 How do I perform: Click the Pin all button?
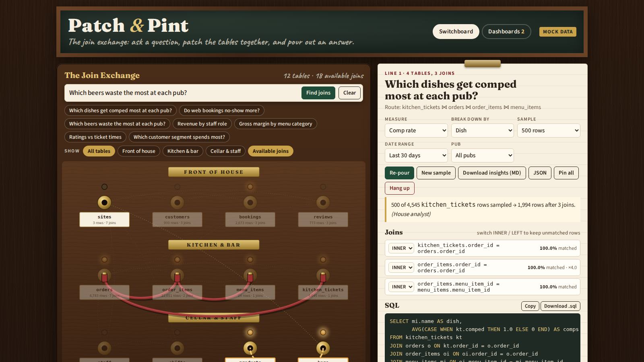click(x=566, y=173)
